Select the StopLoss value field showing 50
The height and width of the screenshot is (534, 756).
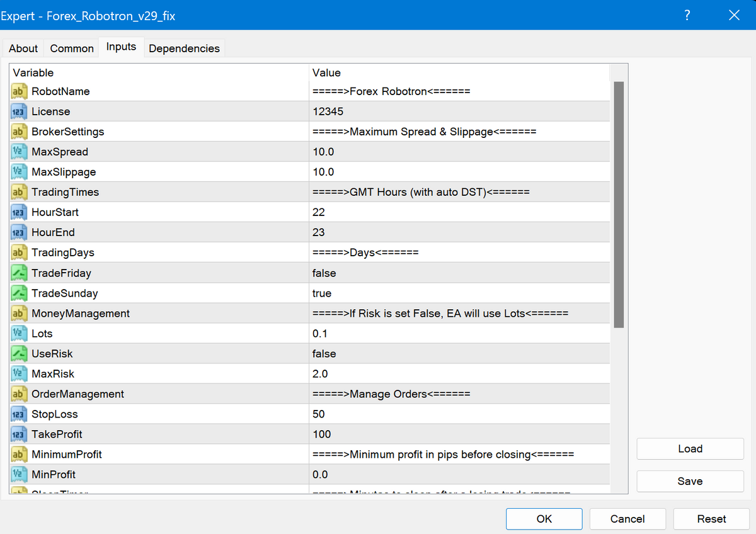tap(459, 414)
